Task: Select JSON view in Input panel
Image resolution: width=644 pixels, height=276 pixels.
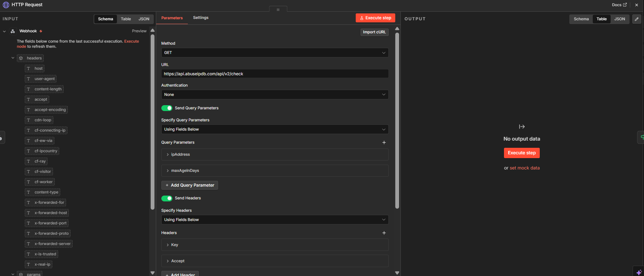Action: (x=144, y=19)
